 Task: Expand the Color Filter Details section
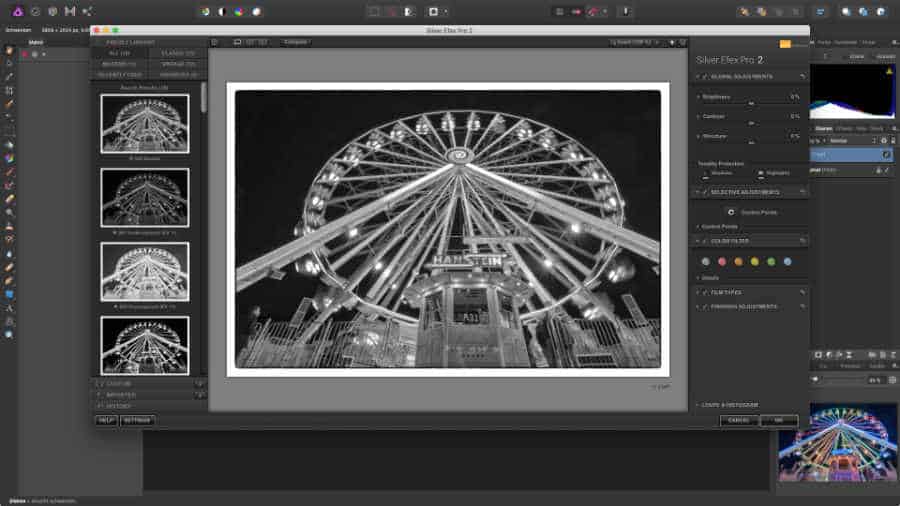tap(699, 278)
